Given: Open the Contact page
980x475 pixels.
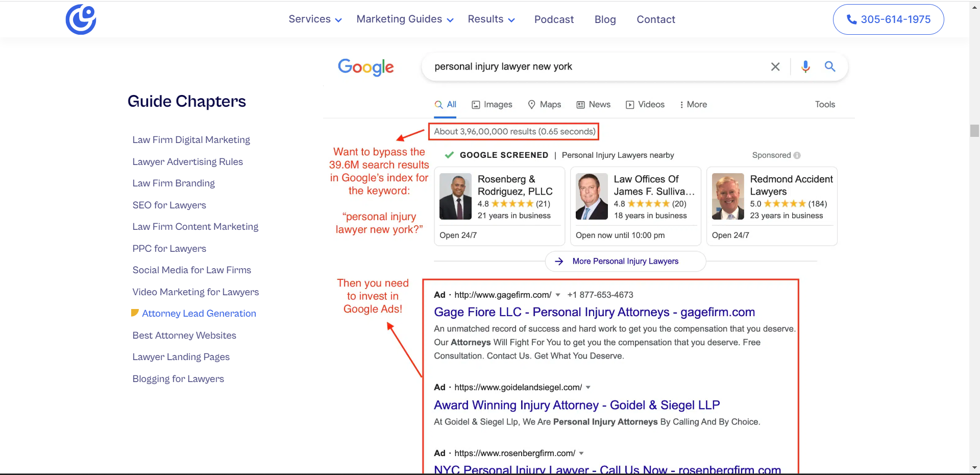Looking at the screenshot, I should (655, 19).
